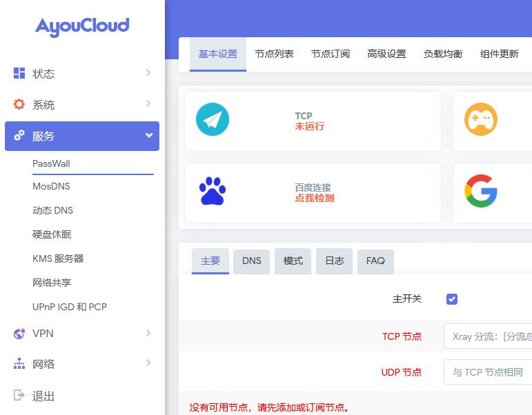
Task: Click the VPN icon in sidebar
Action: 19,334
